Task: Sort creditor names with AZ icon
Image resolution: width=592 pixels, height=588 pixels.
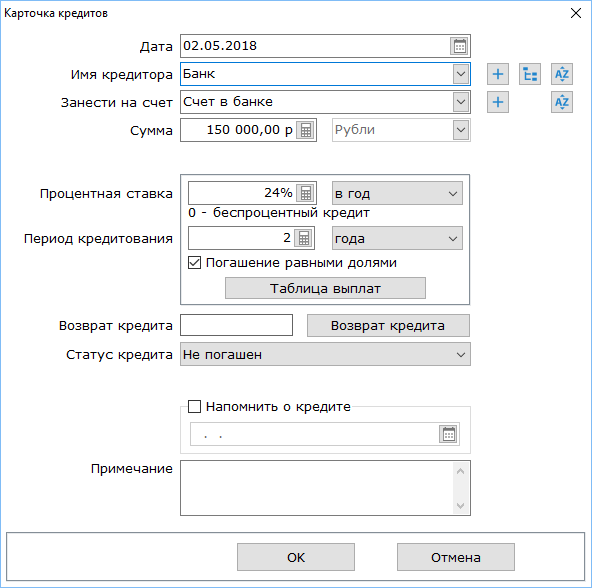Action: click(x=562, y=74)
